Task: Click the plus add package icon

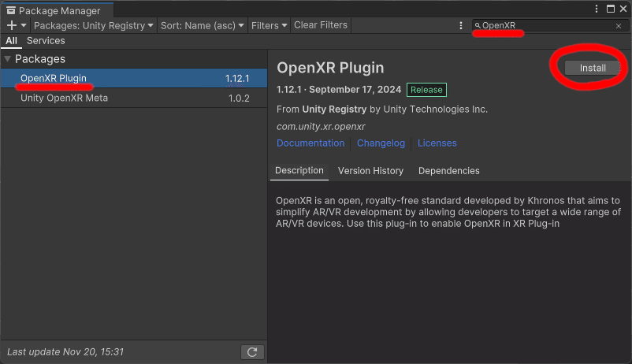Action: pyautogui.click(x=12, y=25)
